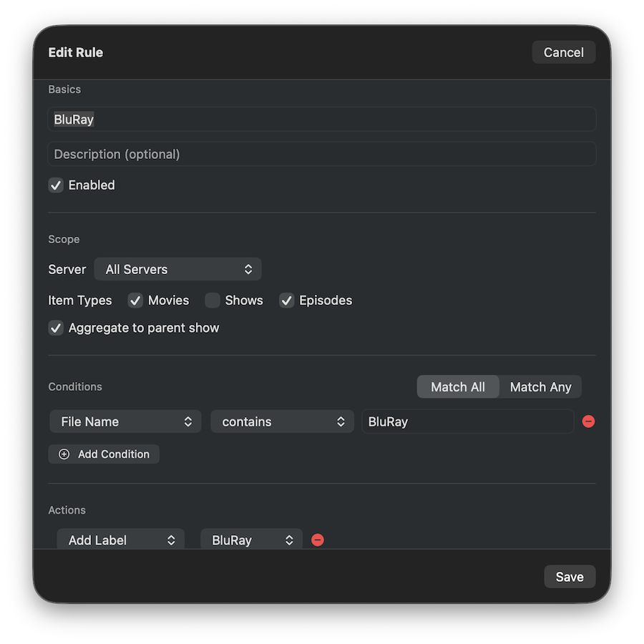Viewport: 644px width, 644px height.
Task: Uncheck the Episodes item type
Action: pyautogui.click(x=287, y=301)
